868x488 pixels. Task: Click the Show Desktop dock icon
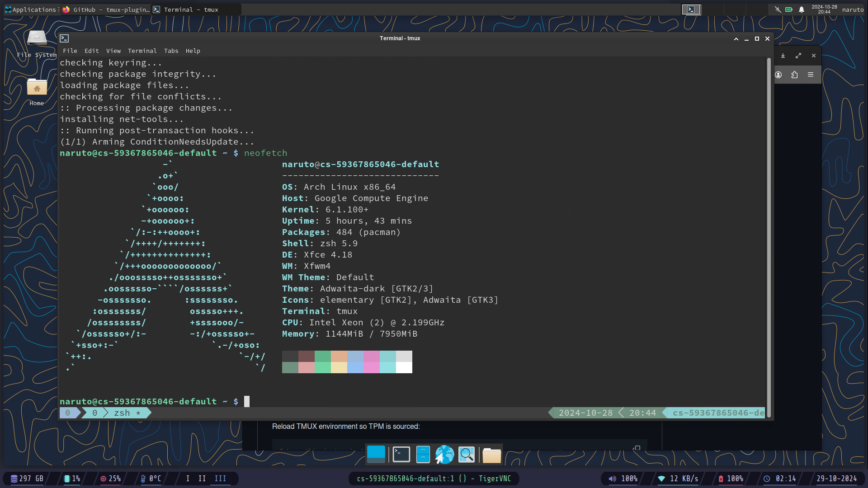[376, 455]
